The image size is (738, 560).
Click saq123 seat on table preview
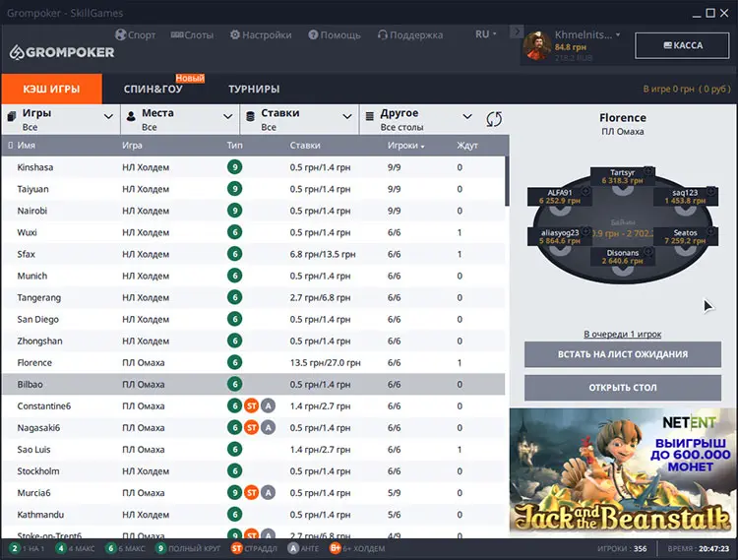(x=685, y=197)
